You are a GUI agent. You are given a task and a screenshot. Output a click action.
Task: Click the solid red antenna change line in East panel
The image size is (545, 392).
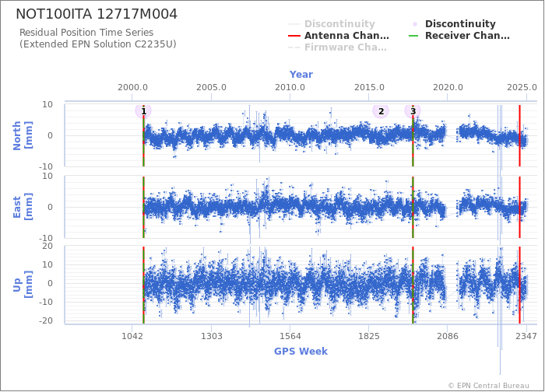[519, 208]
